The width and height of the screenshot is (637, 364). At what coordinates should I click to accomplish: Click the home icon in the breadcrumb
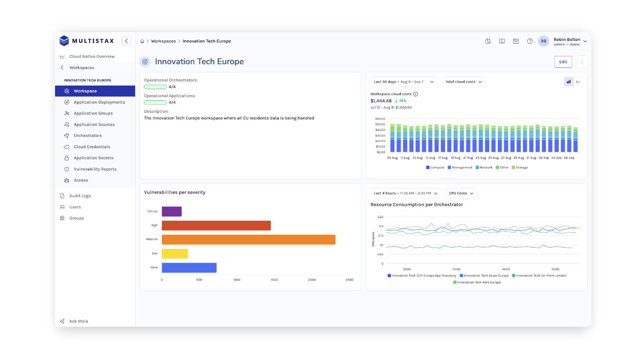pos(142,41)
